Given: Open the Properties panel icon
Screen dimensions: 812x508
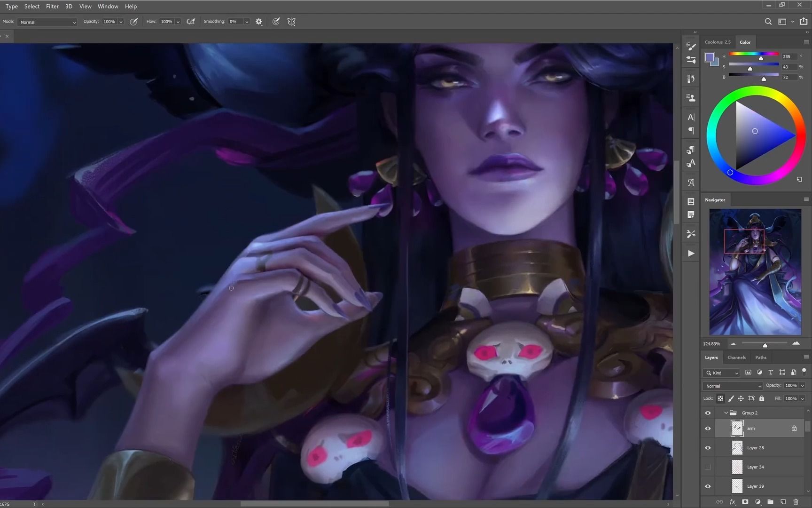Looking at the screenshot, I should pyautogui.click(x=691, y=201).
